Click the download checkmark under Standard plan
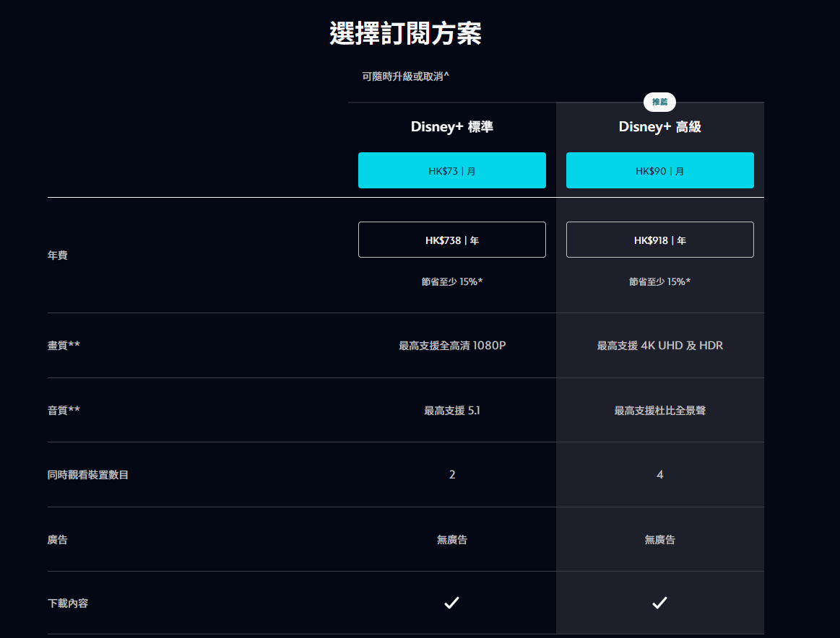This screenshot has height=638, width=840. [x=451, y=603]
